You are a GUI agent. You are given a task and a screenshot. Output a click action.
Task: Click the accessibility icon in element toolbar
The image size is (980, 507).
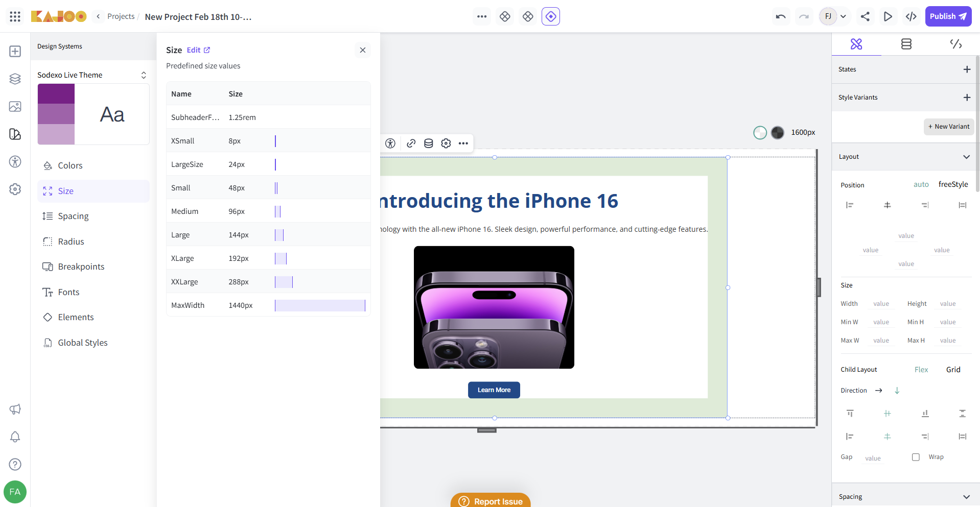(x=390, y=143)
